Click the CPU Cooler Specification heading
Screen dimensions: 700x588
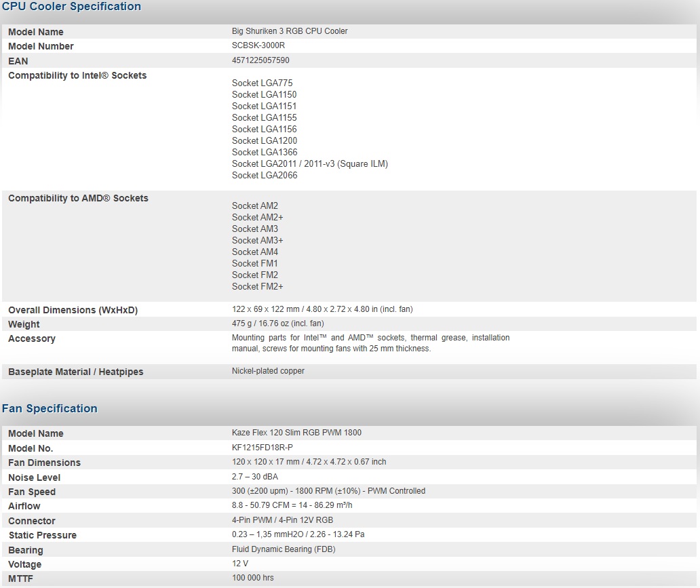pos(71,6)
